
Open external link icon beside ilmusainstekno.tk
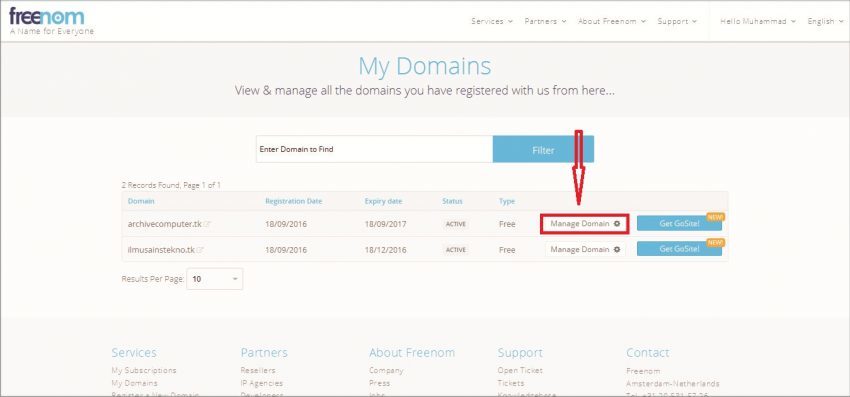(x=200, y=250)
